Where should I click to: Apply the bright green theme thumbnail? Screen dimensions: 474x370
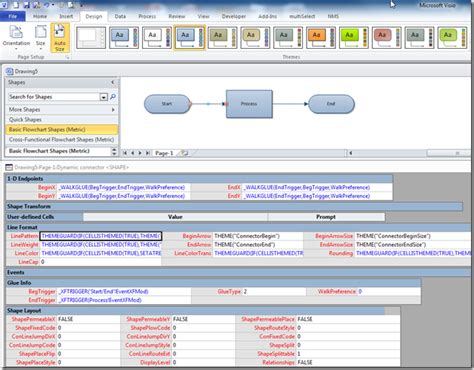[354, 38]
